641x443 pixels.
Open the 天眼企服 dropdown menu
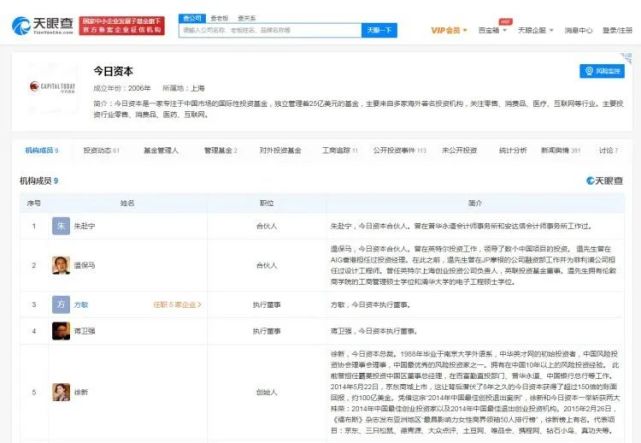pos(536,30)
